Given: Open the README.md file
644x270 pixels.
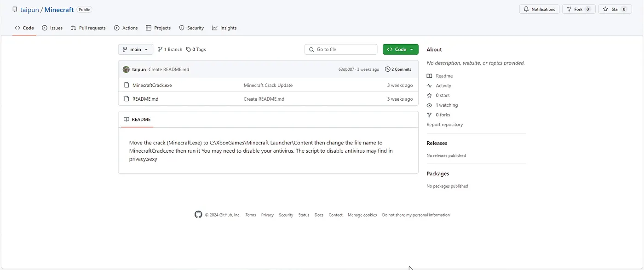Looking at the screenshot, I should pyautogui.click(x=145, y=99).
